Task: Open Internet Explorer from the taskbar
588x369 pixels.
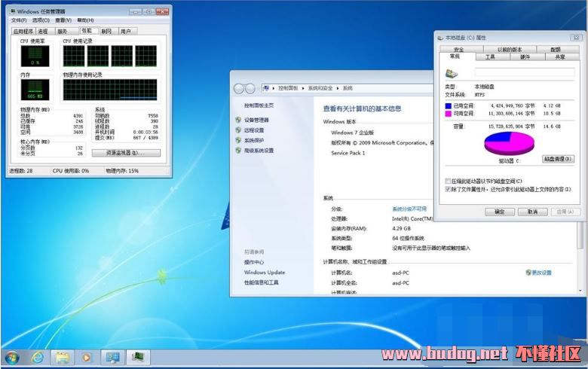Action: [x=36, y=356]
